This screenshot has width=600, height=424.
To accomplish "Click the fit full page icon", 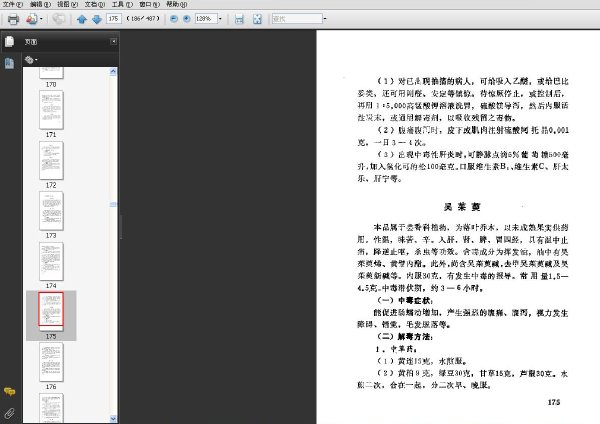I will point(257,19).
